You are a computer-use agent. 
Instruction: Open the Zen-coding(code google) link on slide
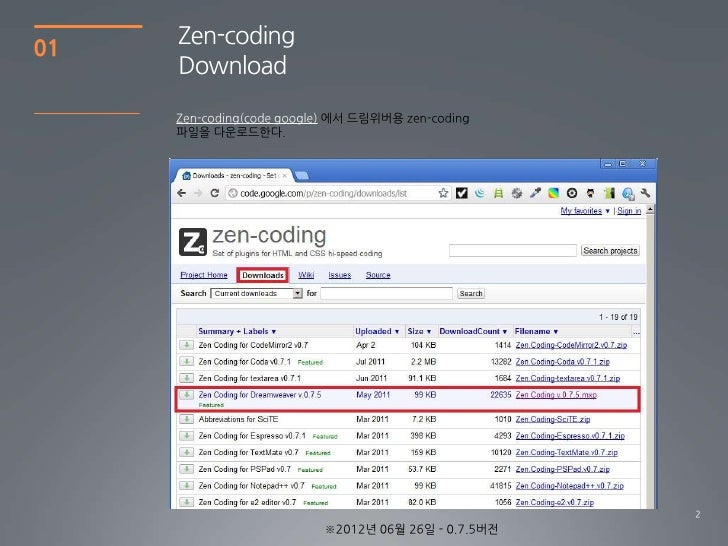point(247,118)
